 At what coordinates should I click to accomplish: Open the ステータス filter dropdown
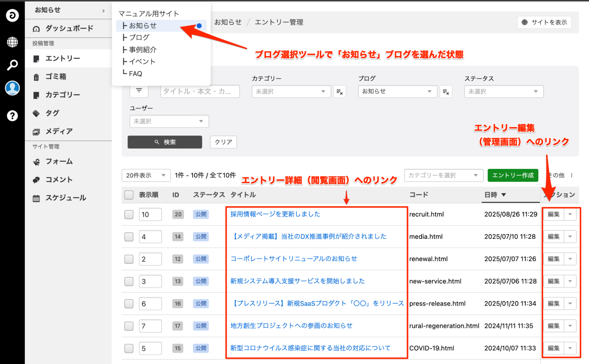click(503, 92)
